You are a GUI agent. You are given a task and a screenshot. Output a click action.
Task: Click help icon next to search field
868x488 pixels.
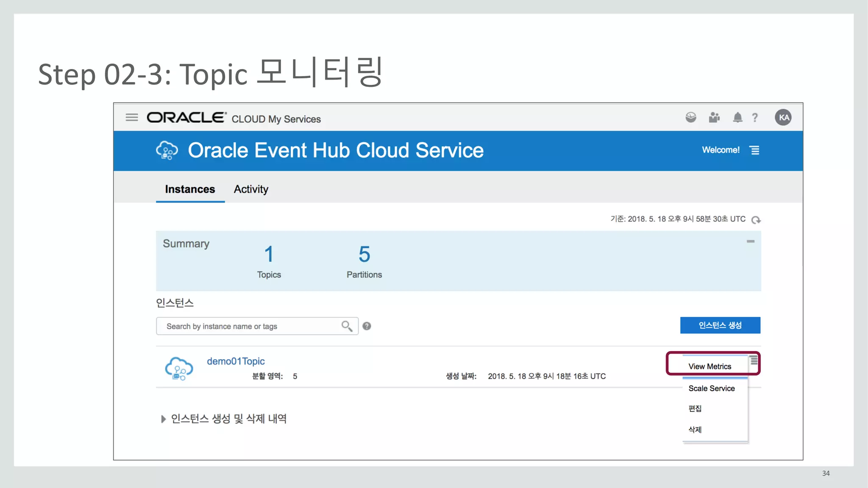[x=367, y=326]
